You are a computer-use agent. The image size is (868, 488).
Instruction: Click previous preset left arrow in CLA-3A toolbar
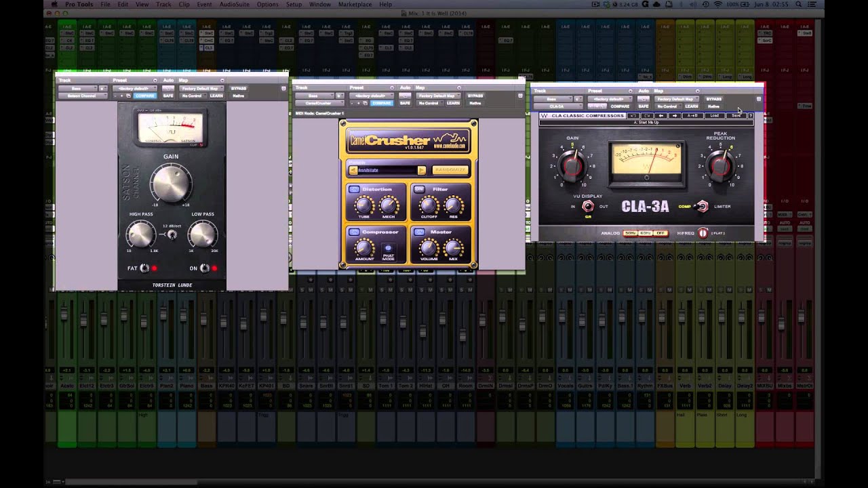tap(661, 116)
